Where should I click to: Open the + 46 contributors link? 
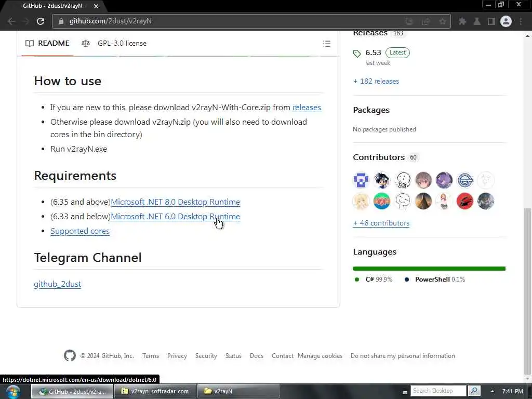pos(381,223)
